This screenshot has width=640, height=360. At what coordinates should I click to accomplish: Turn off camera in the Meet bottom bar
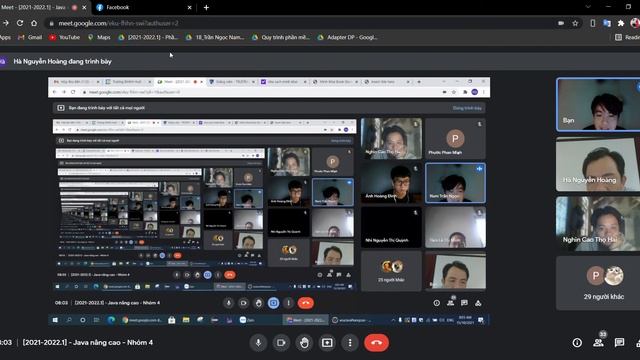281,342
